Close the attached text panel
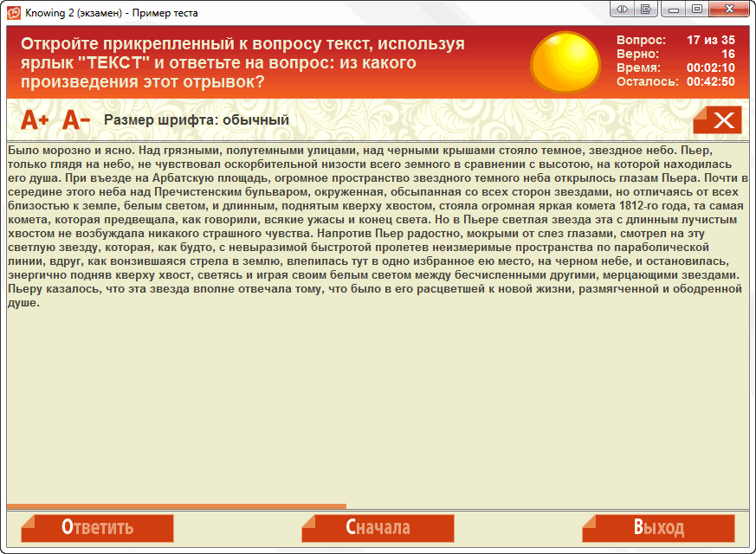The image size is (756, 554). tap(717, 120)
